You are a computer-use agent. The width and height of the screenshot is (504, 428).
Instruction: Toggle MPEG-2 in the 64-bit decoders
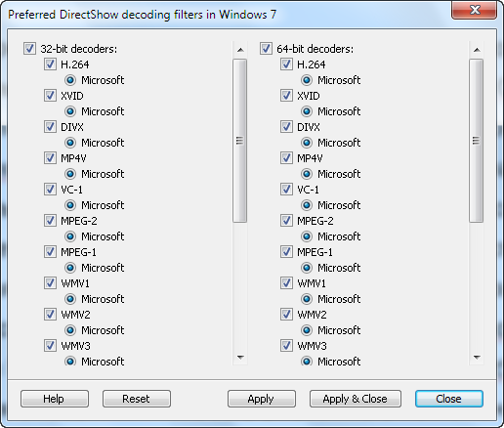(286, 221)
